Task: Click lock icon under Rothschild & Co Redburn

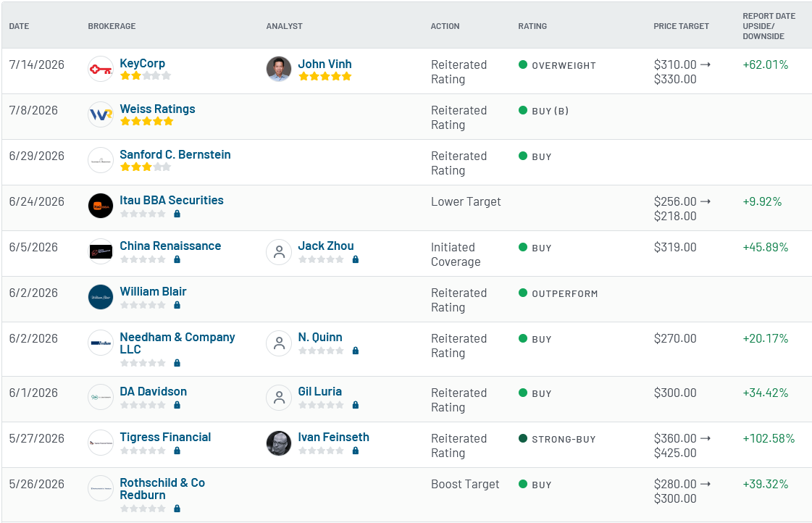Action: (x=177, y=509)
